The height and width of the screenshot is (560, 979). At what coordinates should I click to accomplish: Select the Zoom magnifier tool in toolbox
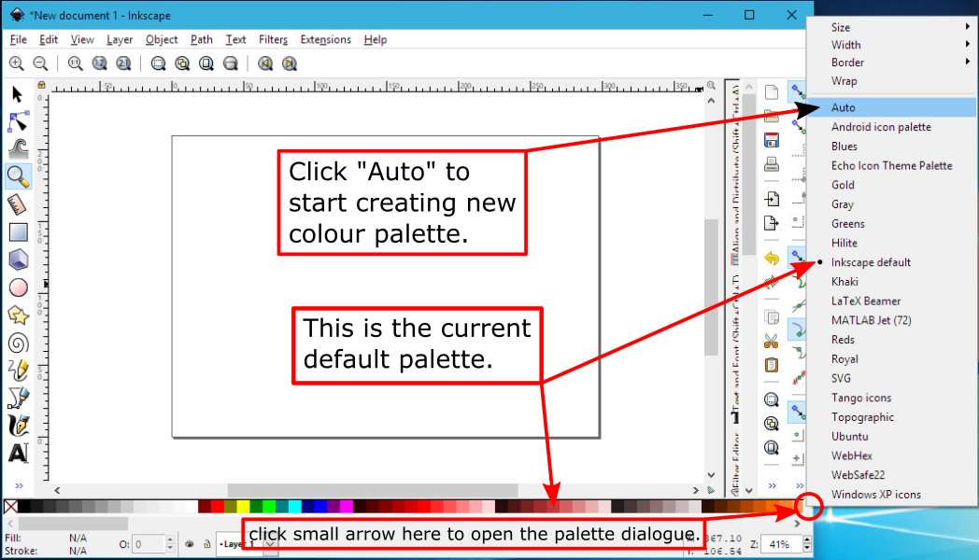[x=18, y=177]
